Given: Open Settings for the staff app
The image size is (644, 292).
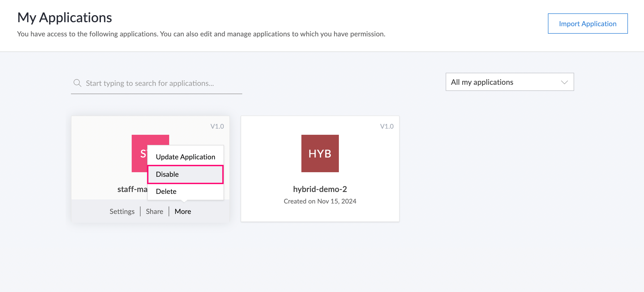Looking at the screenshot, I should click(x=122, y=212).
